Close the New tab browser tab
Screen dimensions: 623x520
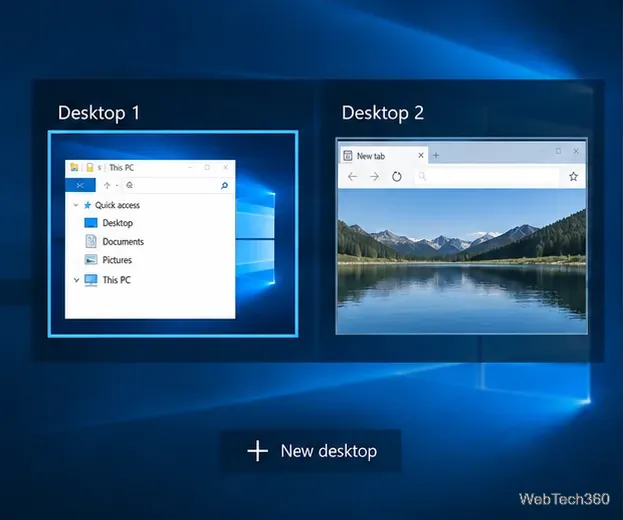pos(421,155)
